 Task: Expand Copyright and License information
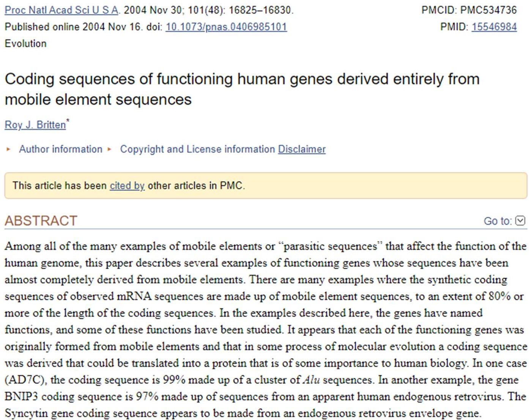pyautogui.click(x=197, y=149)
